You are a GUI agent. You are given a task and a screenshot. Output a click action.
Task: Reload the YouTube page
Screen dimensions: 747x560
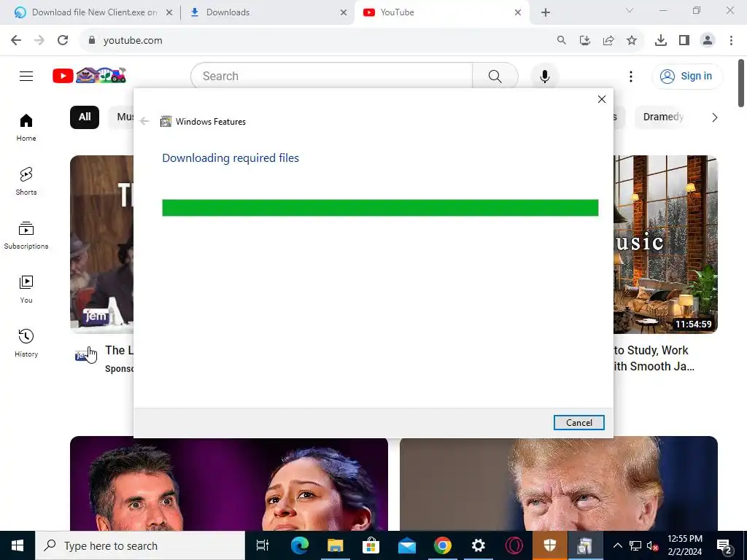pos(63,41)
